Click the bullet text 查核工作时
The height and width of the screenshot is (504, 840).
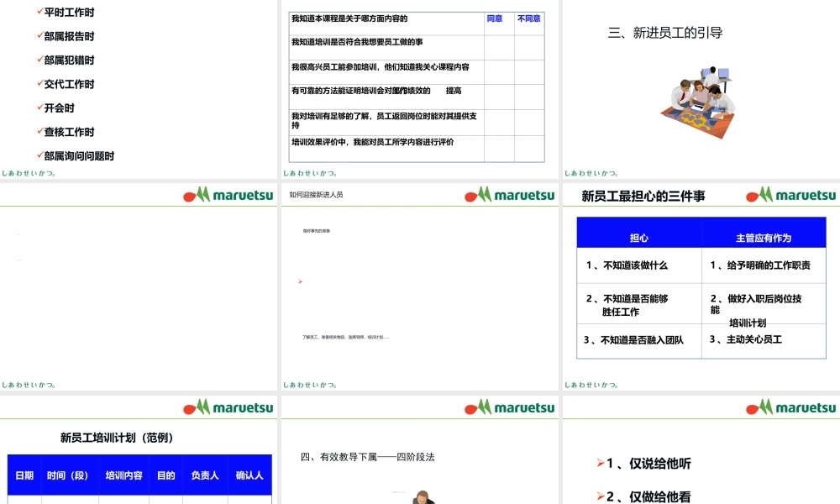pos(69,132)
